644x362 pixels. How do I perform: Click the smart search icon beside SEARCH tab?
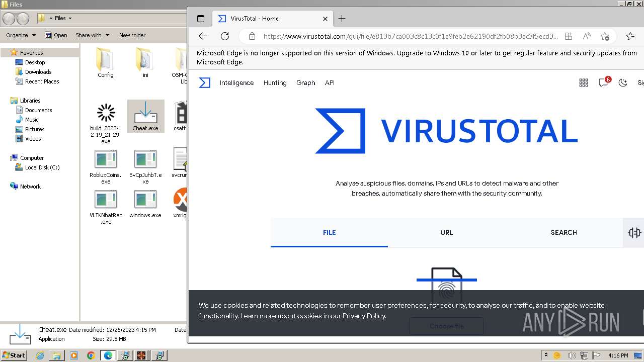[x=634, y=233]
